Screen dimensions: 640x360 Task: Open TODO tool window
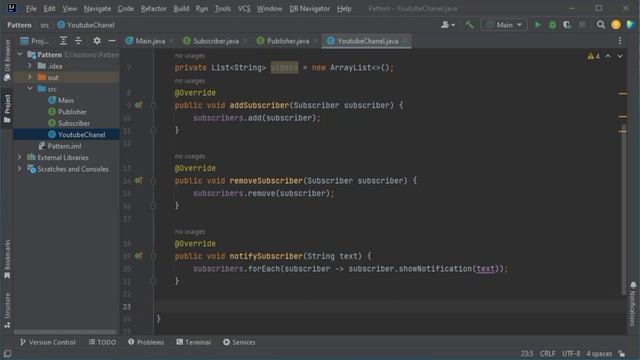(x=102, y=342)
